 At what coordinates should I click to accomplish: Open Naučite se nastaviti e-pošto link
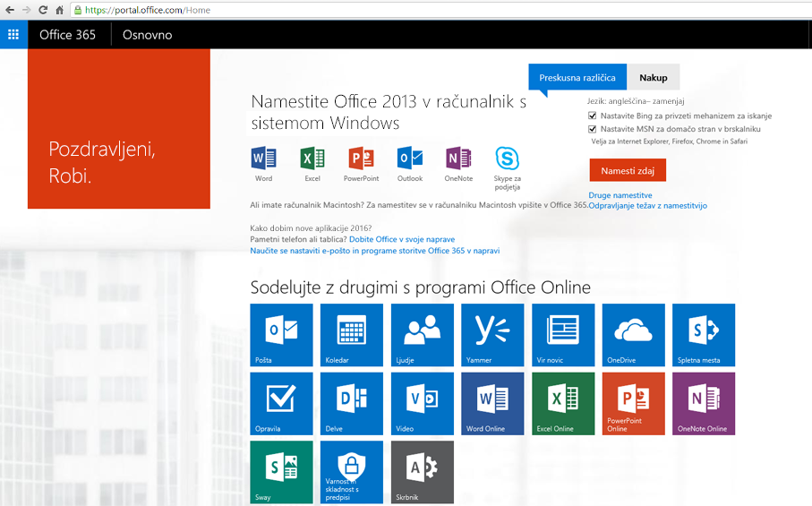pos(375,251)
